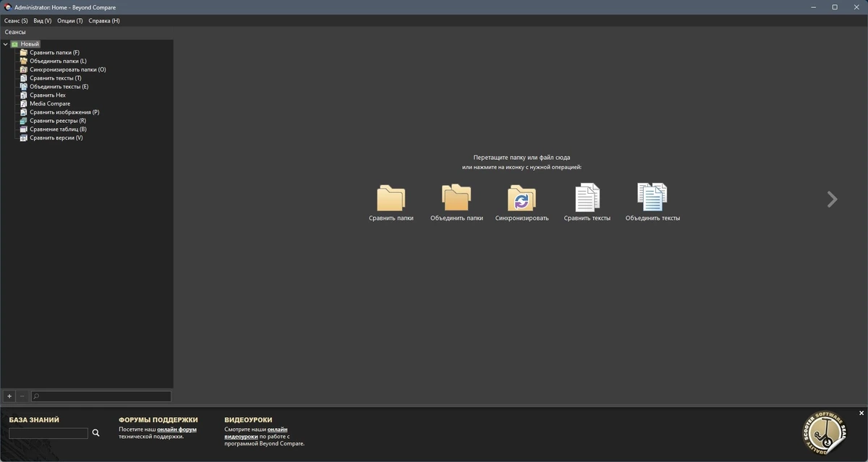Click the Сравнить папки (F) tree icon
The height and width of the screenshot is (462, 868).
(x=24, y=53)
